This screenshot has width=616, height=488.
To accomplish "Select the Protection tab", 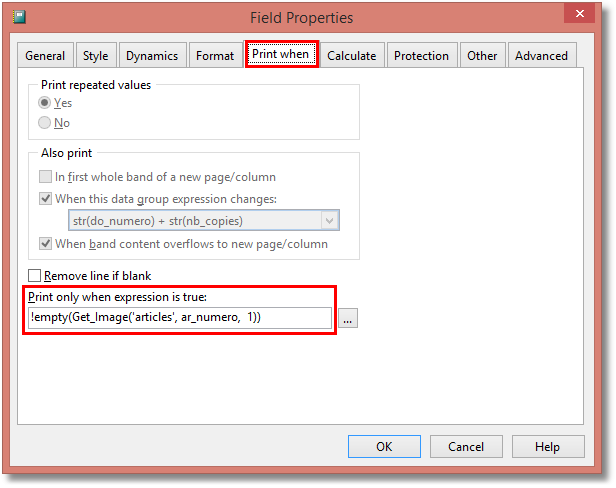I will coord(421,56).
